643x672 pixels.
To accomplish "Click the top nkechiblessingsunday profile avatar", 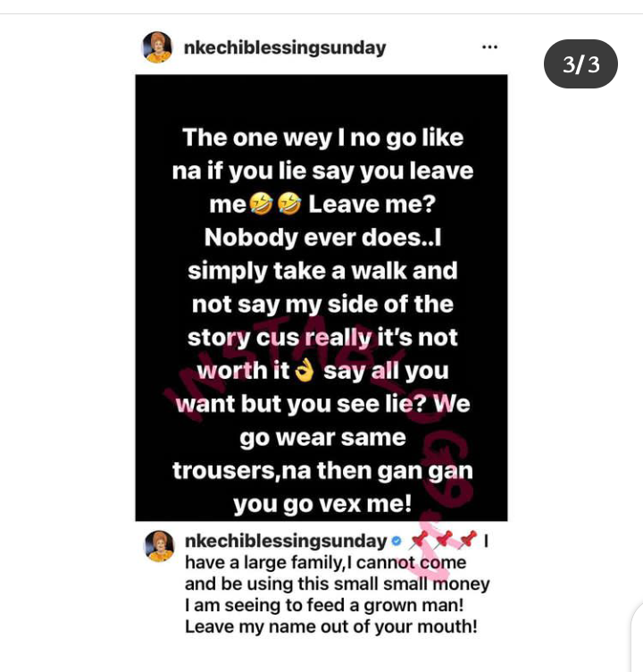I will [158, 47].
